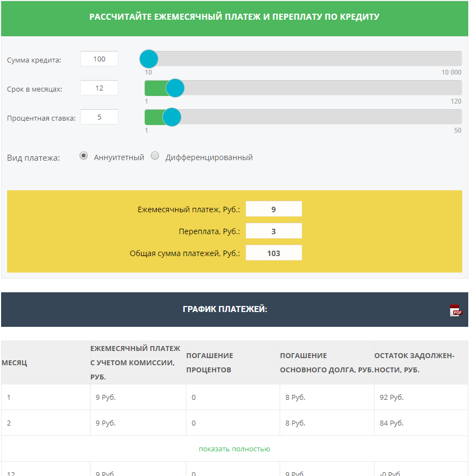Click the Общая сумма платежей field
This screenshot has width=471, height=476.
coord(274,253)
